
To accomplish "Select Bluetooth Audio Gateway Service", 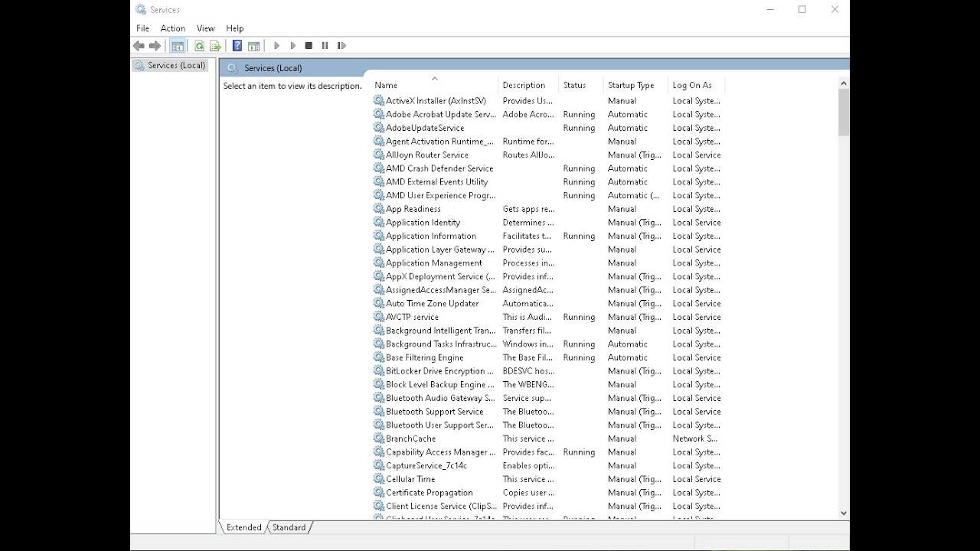I will (547, 398).
